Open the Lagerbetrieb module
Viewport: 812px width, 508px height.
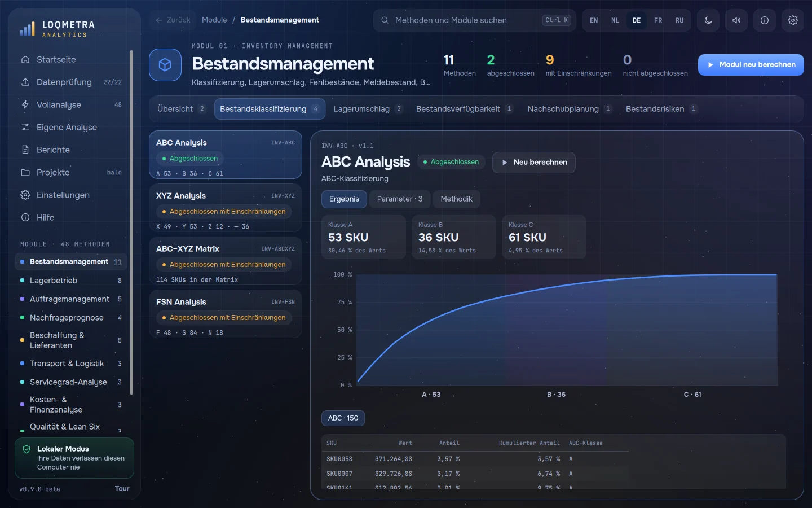(71, 281)
